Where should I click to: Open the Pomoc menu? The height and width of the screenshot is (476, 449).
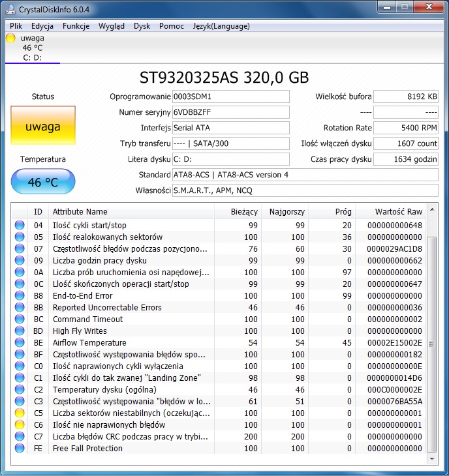(172, 26)
